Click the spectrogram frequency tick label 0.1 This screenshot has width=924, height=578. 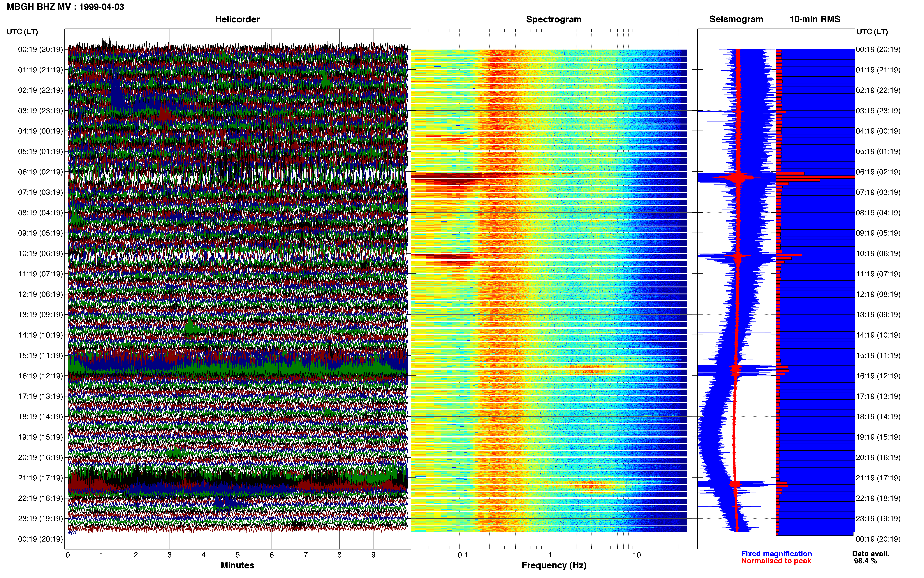[x=463, y=555]
